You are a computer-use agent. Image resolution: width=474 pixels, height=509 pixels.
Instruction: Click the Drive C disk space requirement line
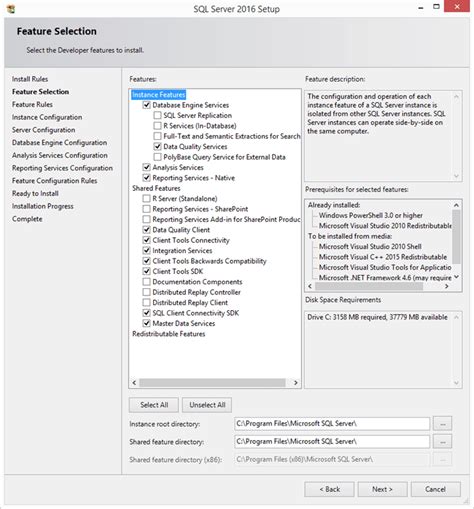377,317
